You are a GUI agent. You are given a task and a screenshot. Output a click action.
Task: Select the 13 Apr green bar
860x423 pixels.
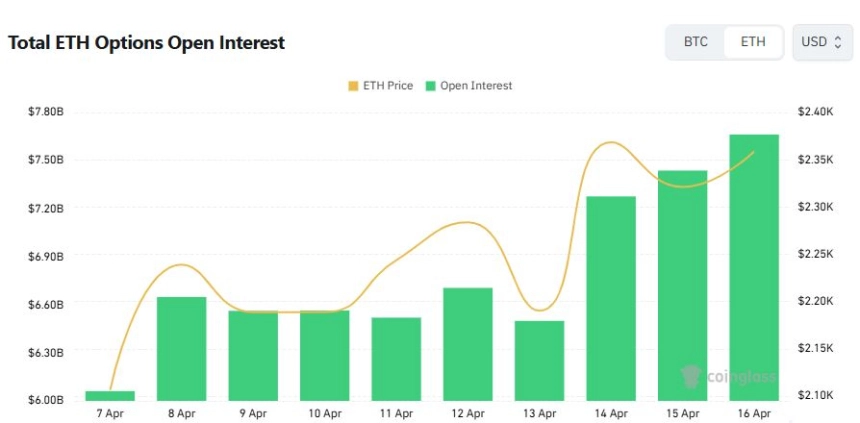539,361
